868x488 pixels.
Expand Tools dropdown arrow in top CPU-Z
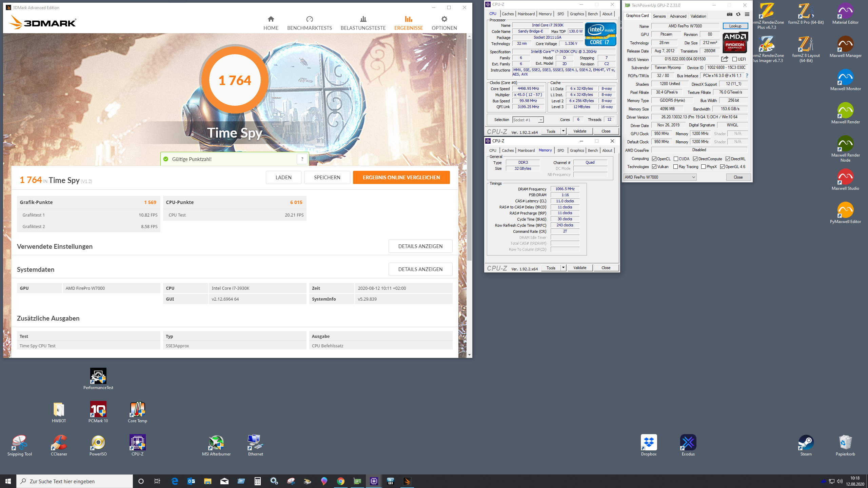click(x=563, y=131)
